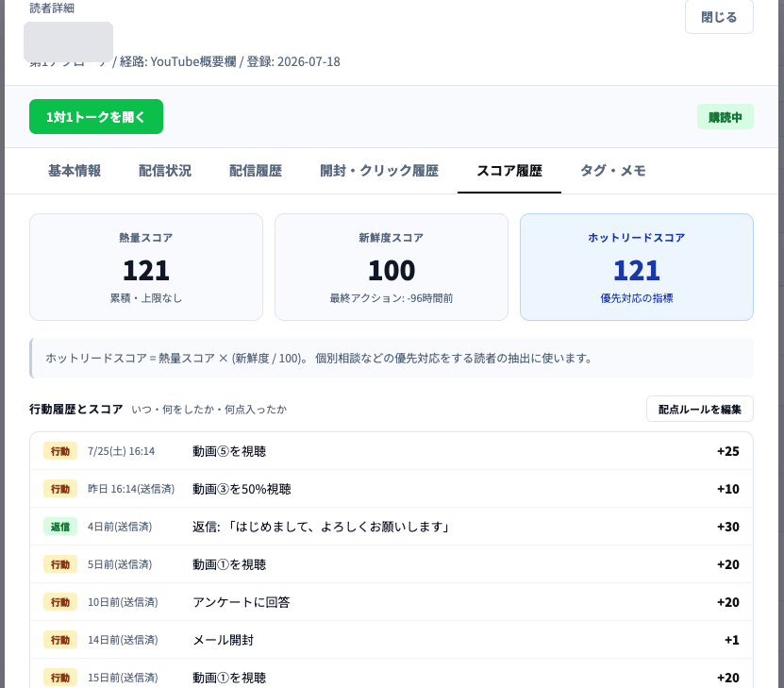Click 動画③を50%視聴 entry
The height and width of the screenshot is (688, 784).
tap(242, 489)
